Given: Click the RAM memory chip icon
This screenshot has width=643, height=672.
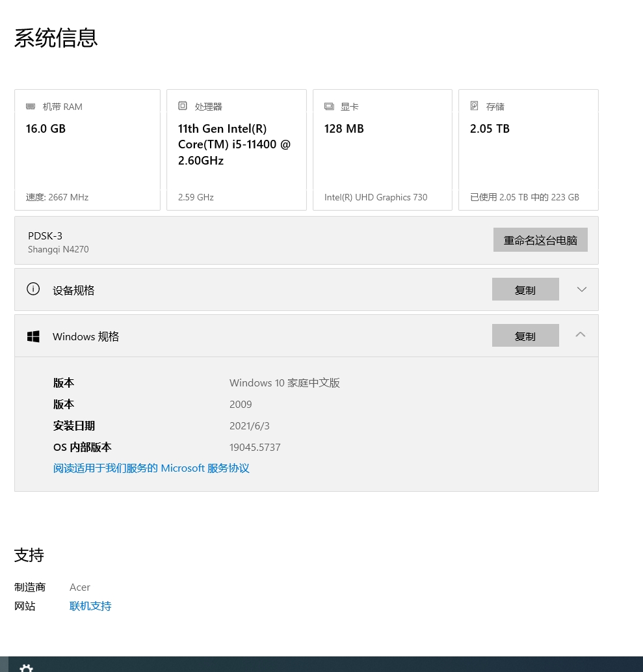Looking at the screenshot, I should pos(31,106).
